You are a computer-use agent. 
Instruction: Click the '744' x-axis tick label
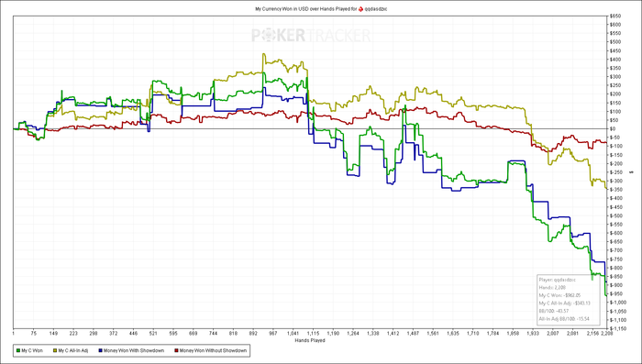click(x=214, y=334)
